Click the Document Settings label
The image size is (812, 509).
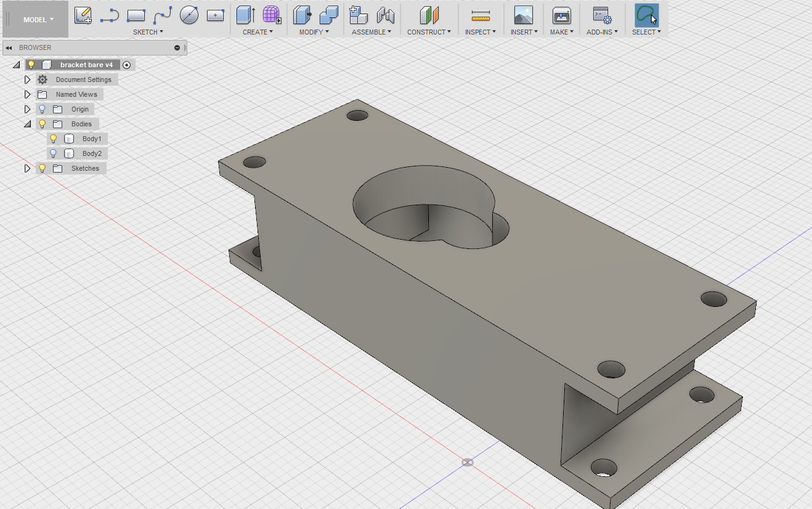tap(84, 79)
